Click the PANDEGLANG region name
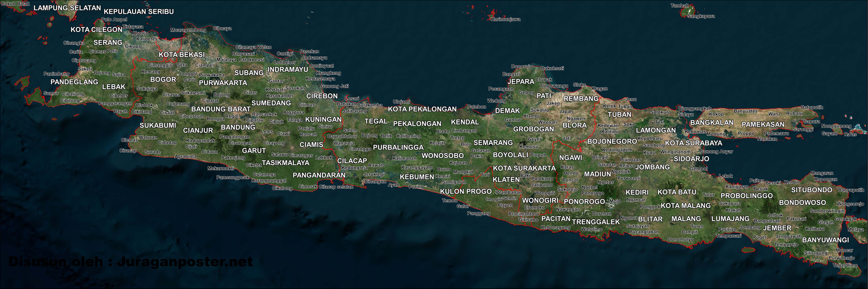The height and width of the screenshot is (289, 868). click(74, 82)
